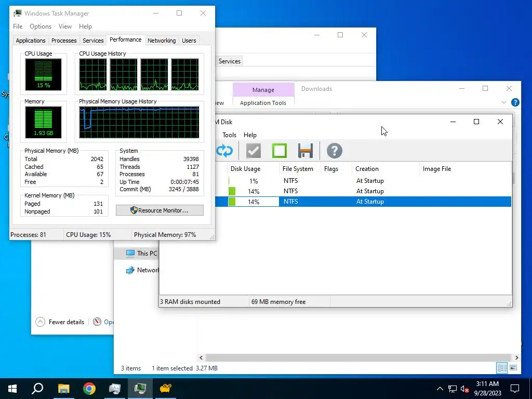Viewport: 532px width, 399px height.
Task: Switch to the Applications tab
Action: [31, 41]
